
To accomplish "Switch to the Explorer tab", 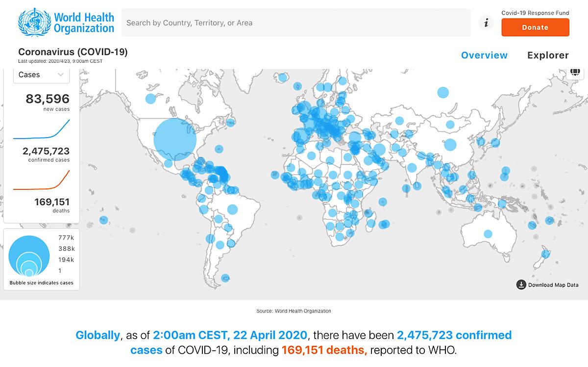I will (548, 55).
